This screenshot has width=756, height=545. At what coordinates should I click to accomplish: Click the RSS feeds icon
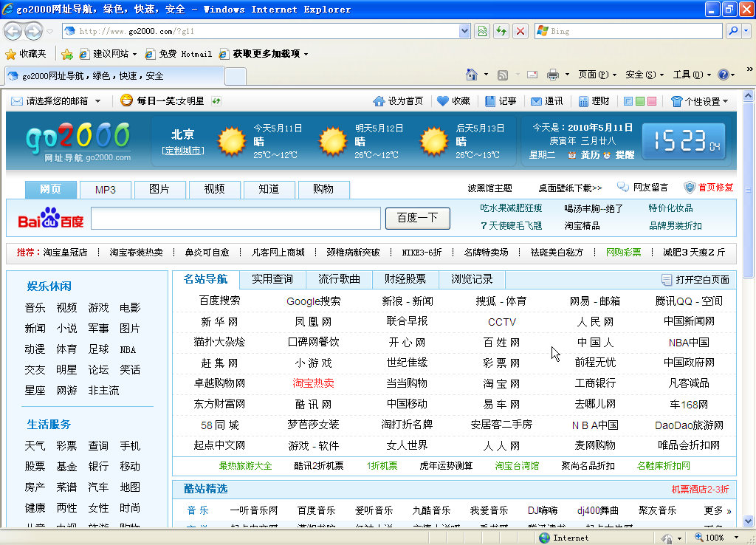(x=503, y=75)
